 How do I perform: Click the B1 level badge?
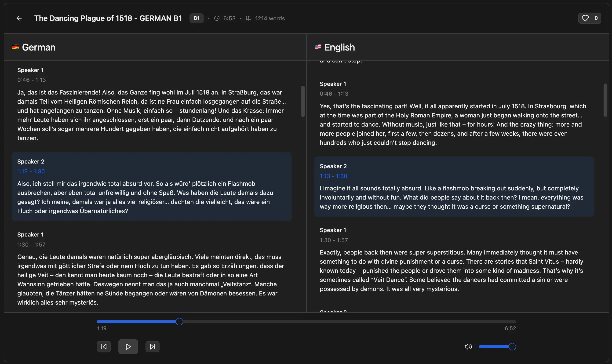(197, 18)
